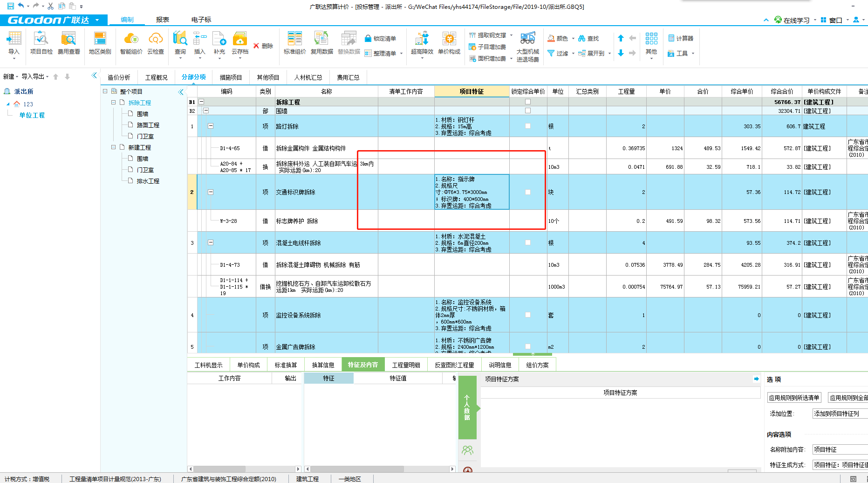This screenshot has height=483, width=868.
Task: Toggle lock price checkbox for 混凝土电线杆拆除
Action: [528, 242]
